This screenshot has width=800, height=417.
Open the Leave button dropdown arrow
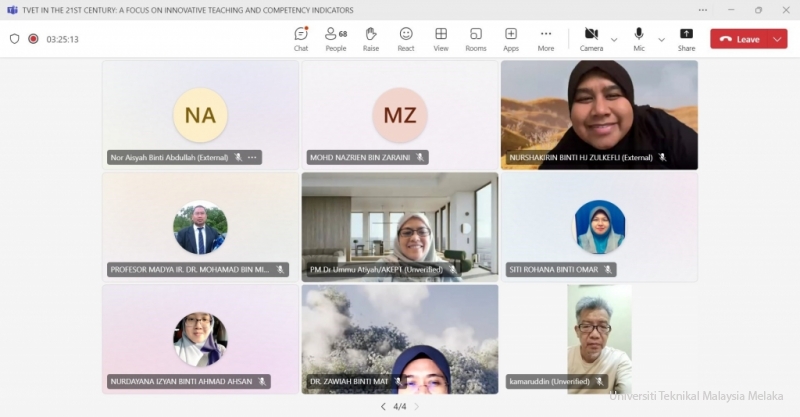(778, 39)
